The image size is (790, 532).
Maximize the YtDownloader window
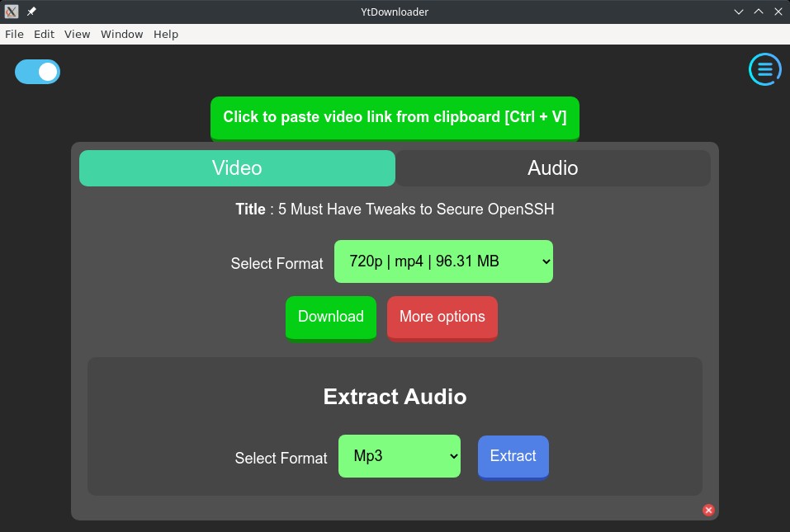[759, 12]
